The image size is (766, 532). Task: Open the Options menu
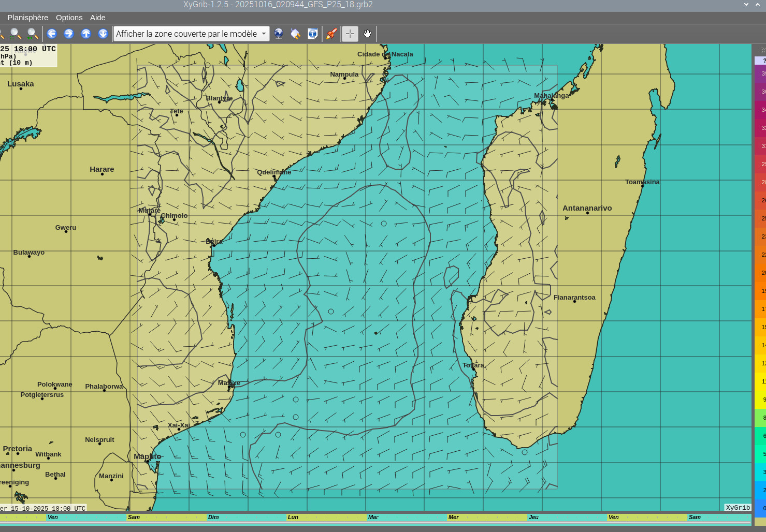pos(69,18)
